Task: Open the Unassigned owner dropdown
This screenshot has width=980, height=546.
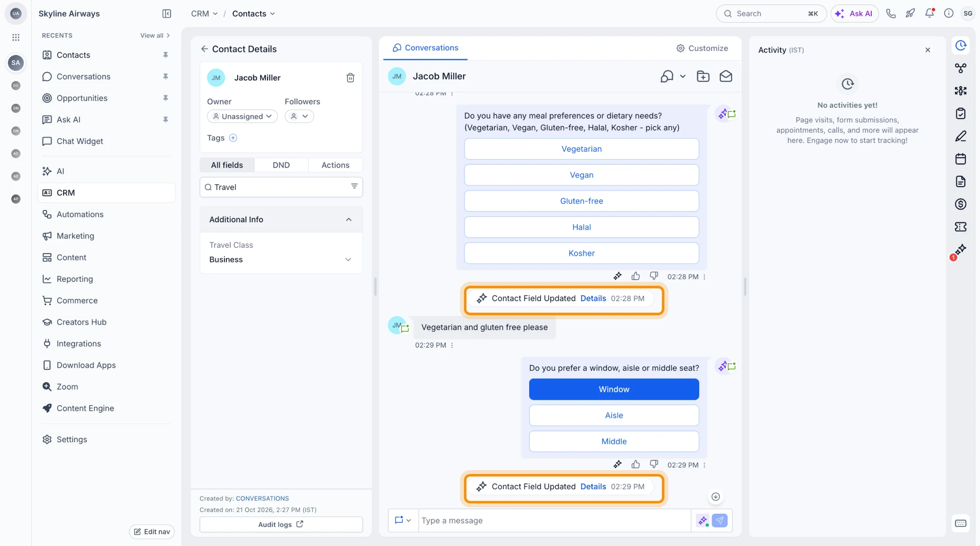Action: [x=243, y=117]
